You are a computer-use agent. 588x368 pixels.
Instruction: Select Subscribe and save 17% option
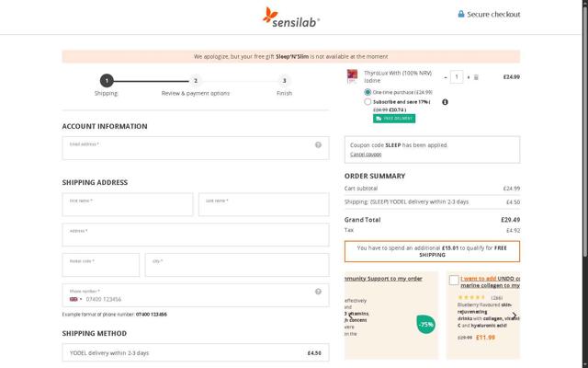tap(367, 102)
